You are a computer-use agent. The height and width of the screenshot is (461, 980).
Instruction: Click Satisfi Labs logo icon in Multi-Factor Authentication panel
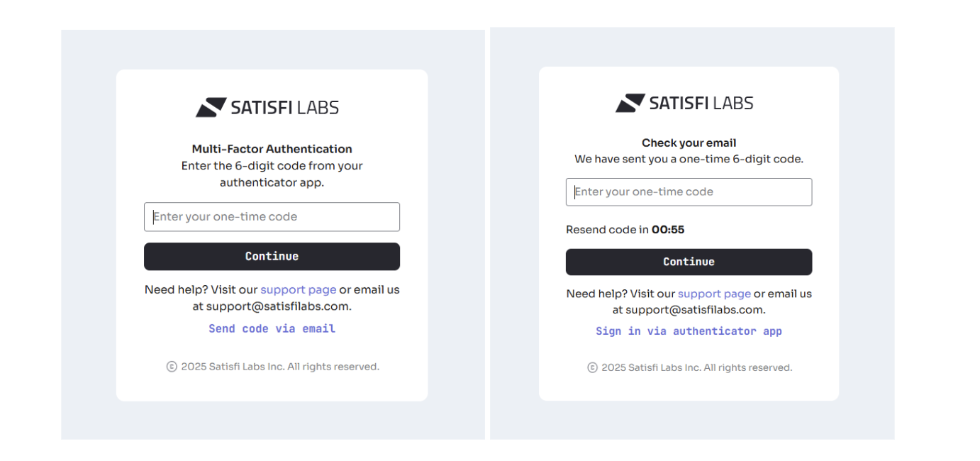click(x=211, y=108)
